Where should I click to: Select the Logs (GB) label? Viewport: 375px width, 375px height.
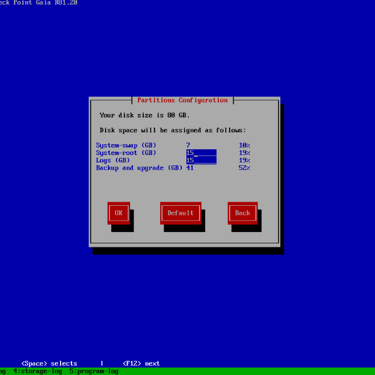pyautogui.click(x=113, y=160)
